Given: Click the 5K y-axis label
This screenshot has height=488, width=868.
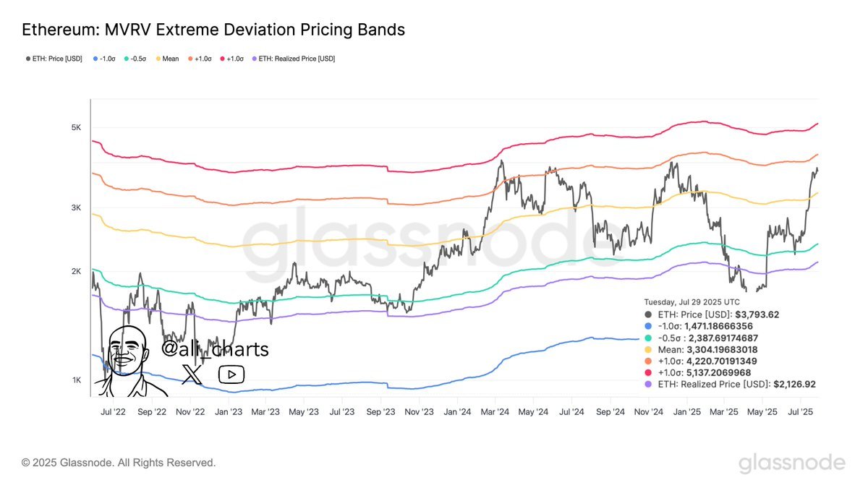Looking at the screenshot, I should pyautogui.click(x=75, y=127).
